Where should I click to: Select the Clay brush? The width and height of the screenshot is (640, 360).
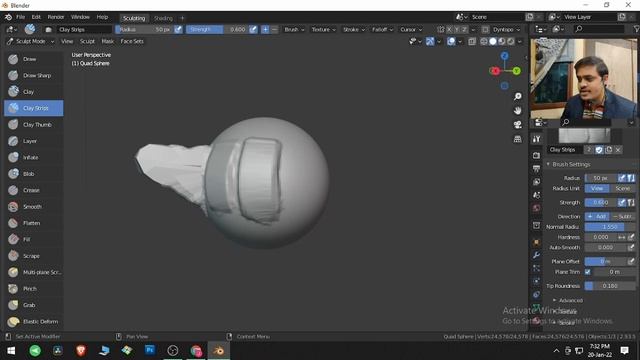click(x=33, y=92)
